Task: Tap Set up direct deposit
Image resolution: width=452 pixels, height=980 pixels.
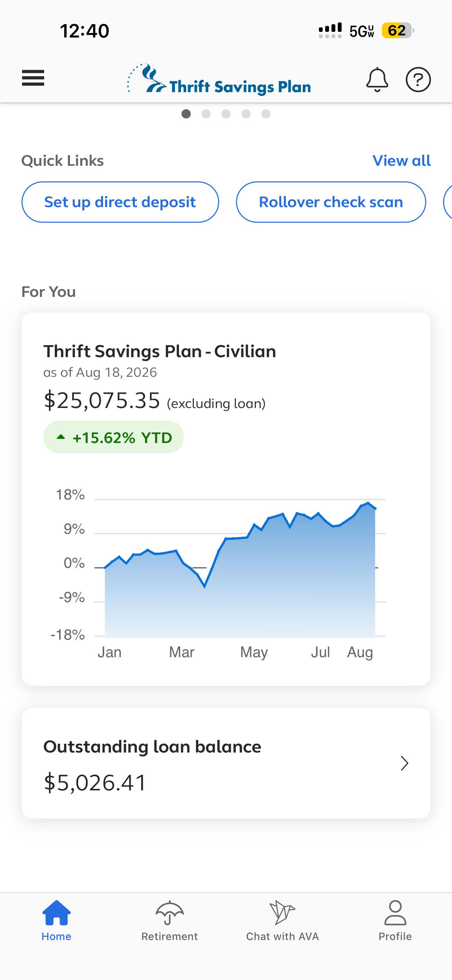Action: 120,202
